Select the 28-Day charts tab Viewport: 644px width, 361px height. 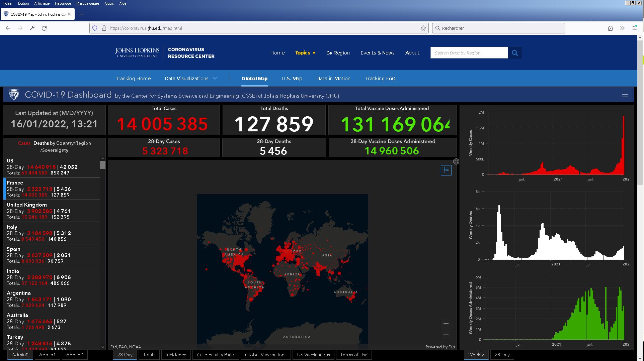click(502, 355)
